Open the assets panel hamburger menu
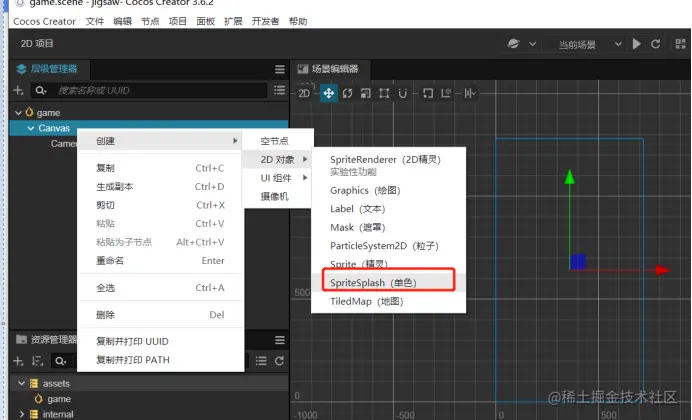 pos(279,340)
